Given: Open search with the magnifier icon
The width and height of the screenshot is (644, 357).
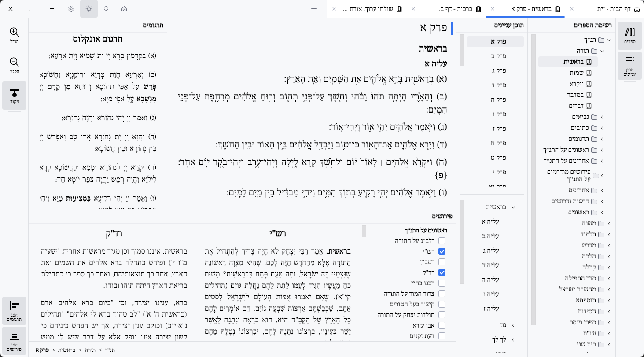Looking at the screenshot, I should click(x=107, y=9).
